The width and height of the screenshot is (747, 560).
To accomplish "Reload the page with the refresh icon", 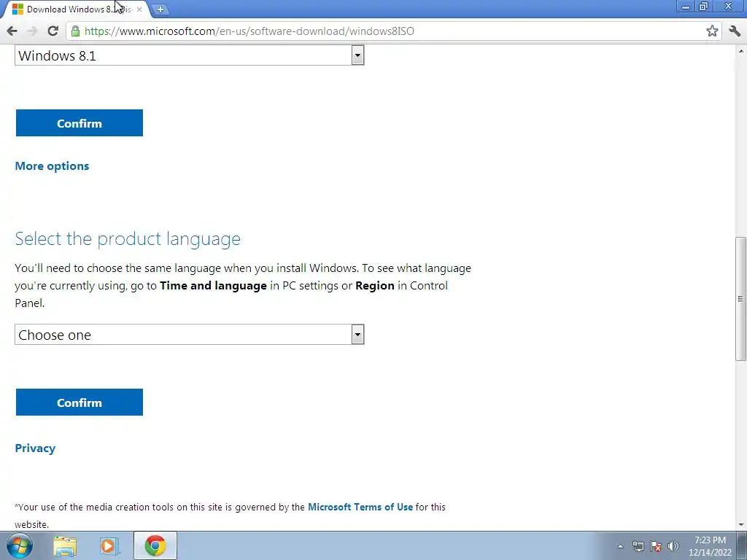I will [53, 31].
